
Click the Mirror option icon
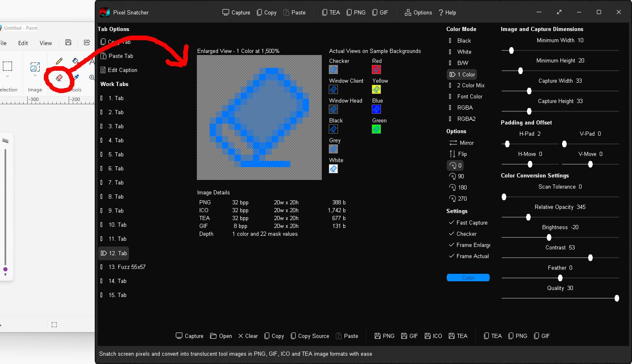pyautogui.click(x=453, y=143)
